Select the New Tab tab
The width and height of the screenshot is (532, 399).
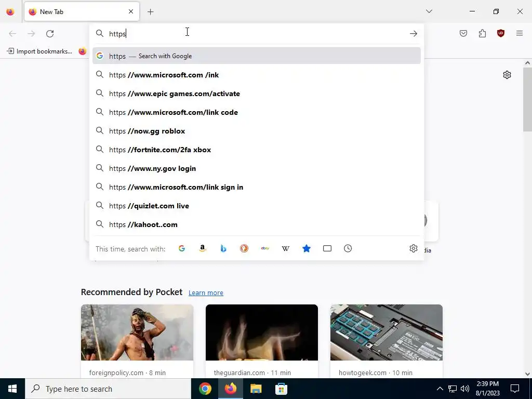pos(82,12)
